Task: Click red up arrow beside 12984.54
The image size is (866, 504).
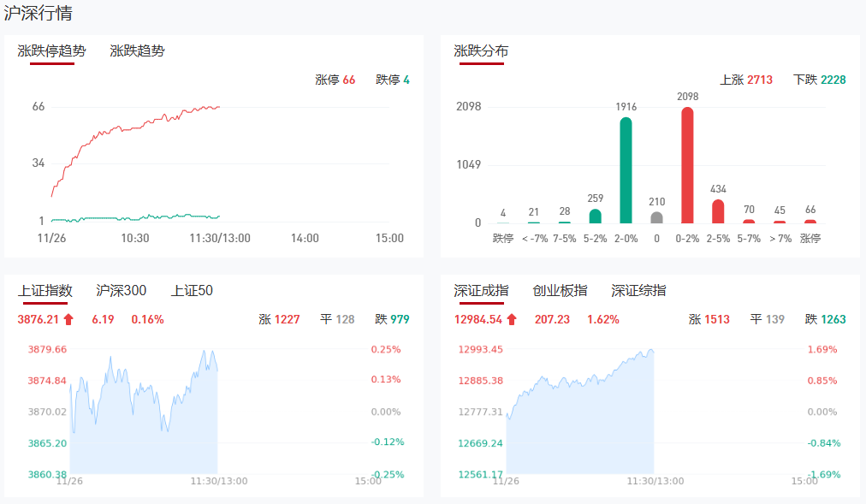Action: coord(512,320)
